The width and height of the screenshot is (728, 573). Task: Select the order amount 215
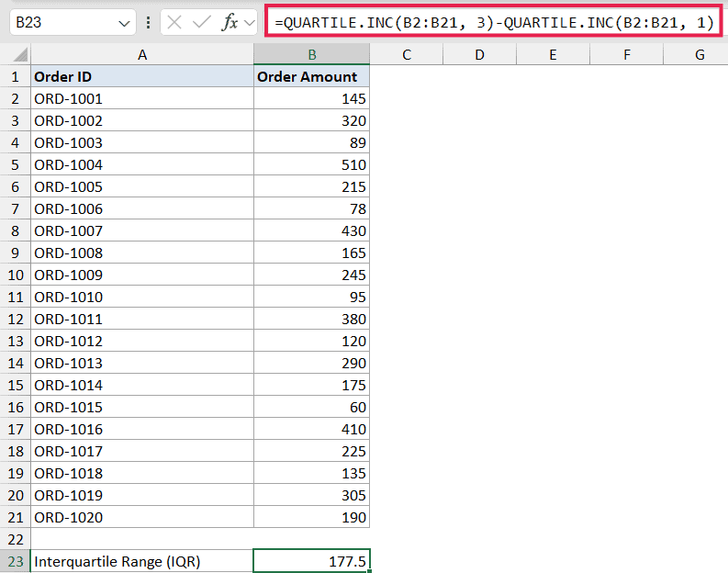coord(311,186)
